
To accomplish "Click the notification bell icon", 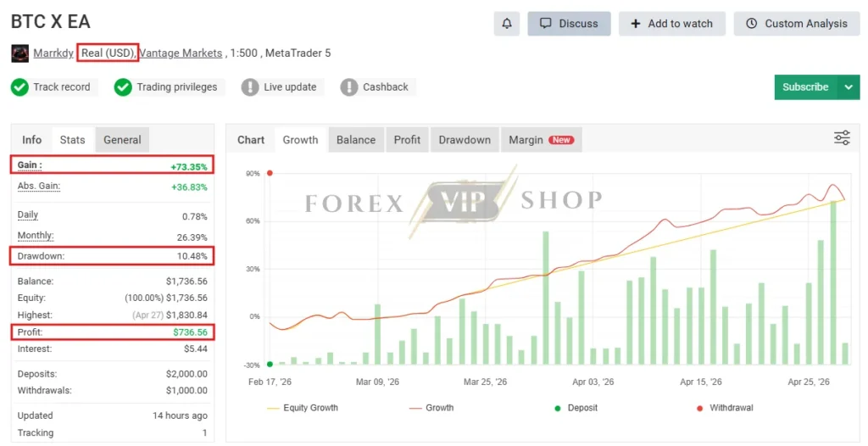I will [507, 24].
